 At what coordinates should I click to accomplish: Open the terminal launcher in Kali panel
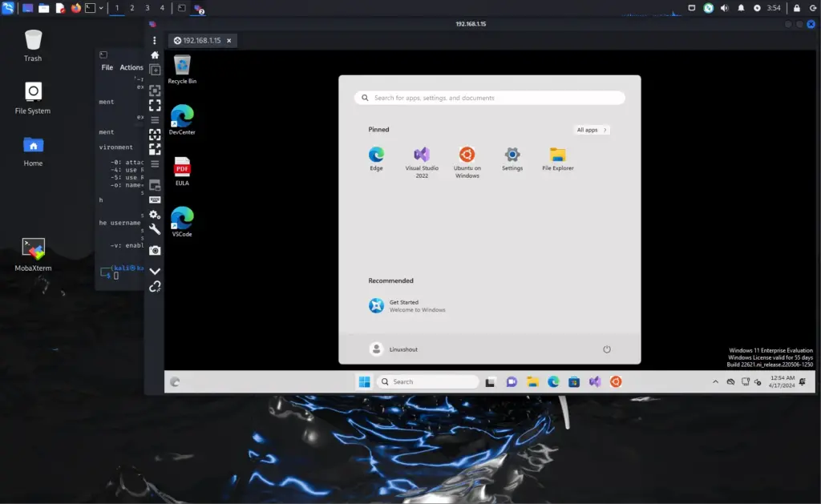coord(91,8)
